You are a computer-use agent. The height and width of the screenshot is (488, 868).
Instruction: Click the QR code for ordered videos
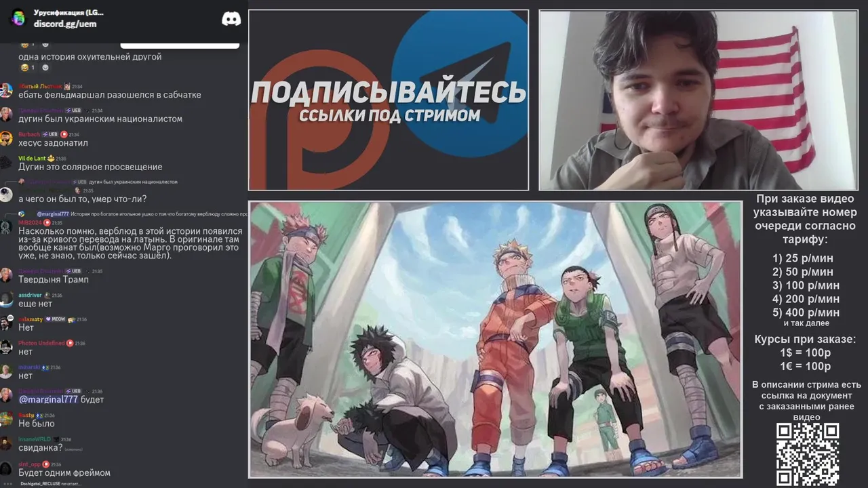[807, 455]
